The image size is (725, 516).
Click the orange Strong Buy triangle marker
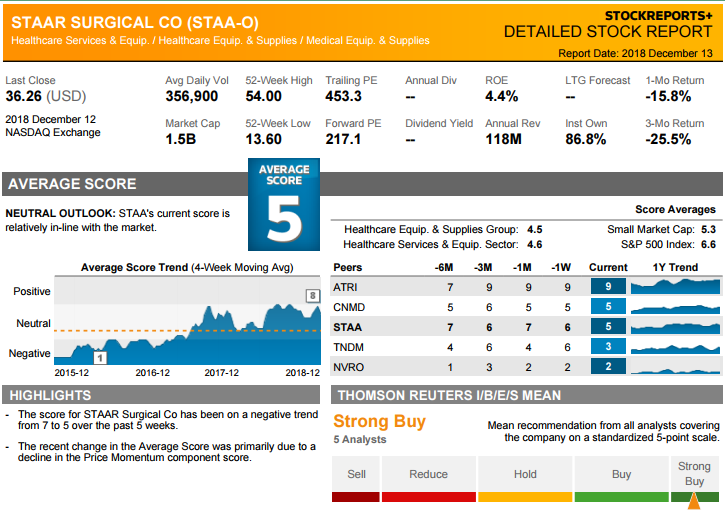pos(694,501)
